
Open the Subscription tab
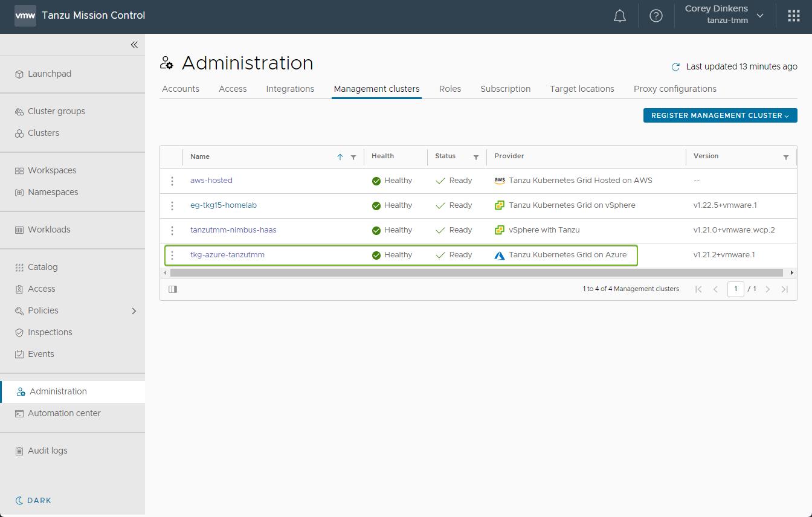click(506, 89)
